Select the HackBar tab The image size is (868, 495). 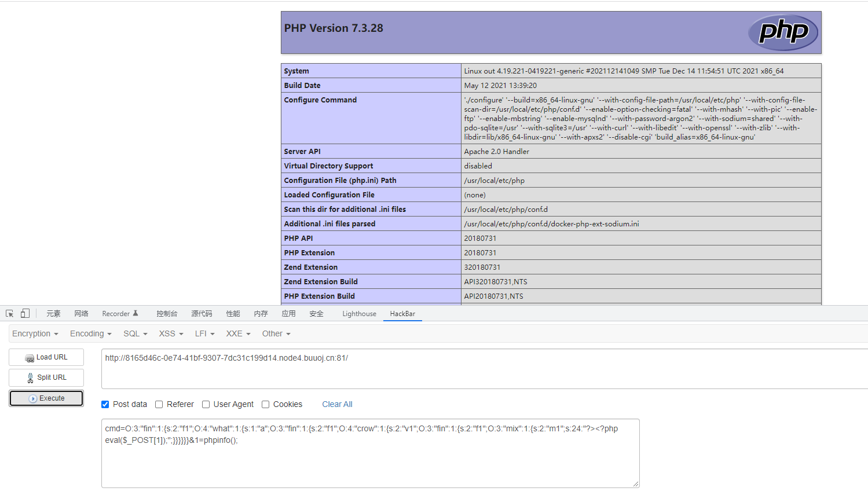pos(402,313)
